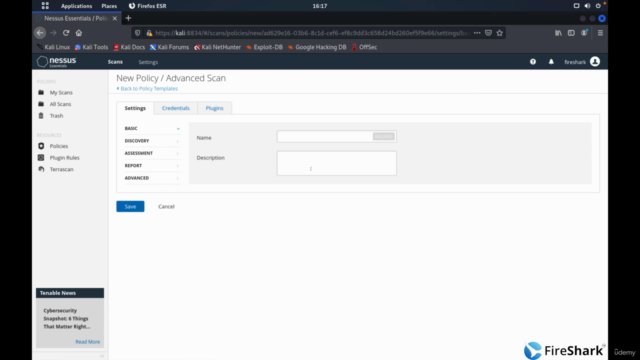The height and width of the screenshot is (360, 640).
Task: Cancel the new policy
Action: (x=166, y=207)
